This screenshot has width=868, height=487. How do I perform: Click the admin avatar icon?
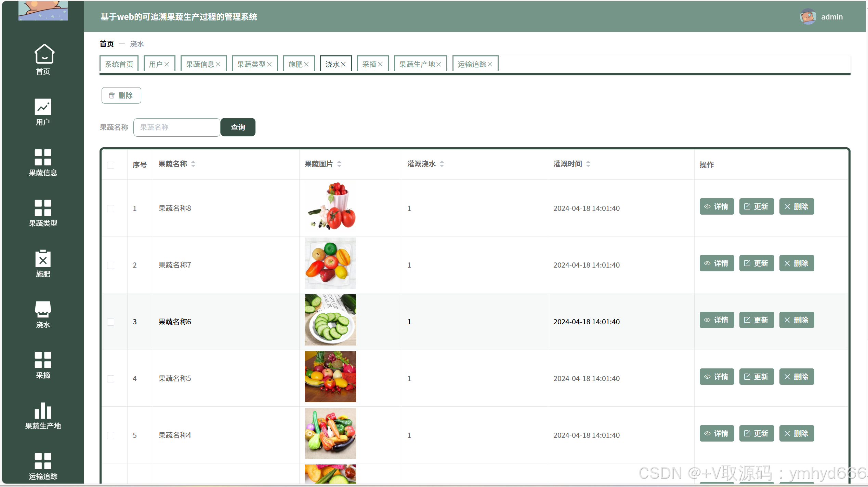click(x=808, y=17)
